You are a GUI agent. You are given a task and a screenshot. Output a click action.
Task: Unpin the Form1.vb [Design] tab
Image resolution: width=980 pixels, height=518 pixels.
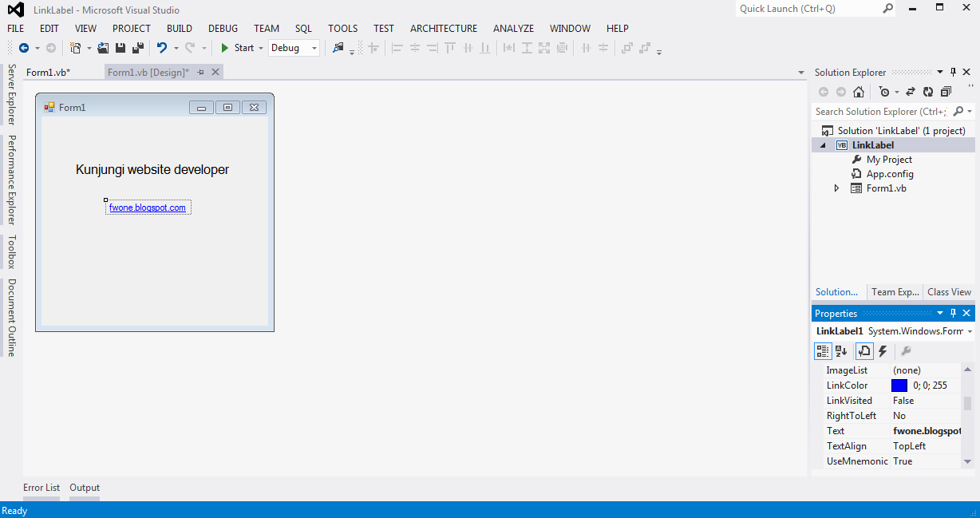click(202, 71)
